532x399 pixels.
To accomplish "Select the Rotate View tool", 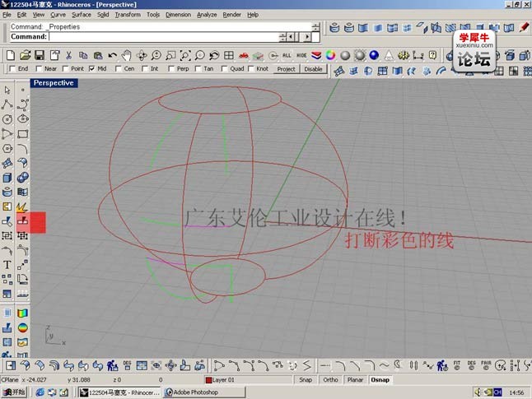I will click(142, 55).
